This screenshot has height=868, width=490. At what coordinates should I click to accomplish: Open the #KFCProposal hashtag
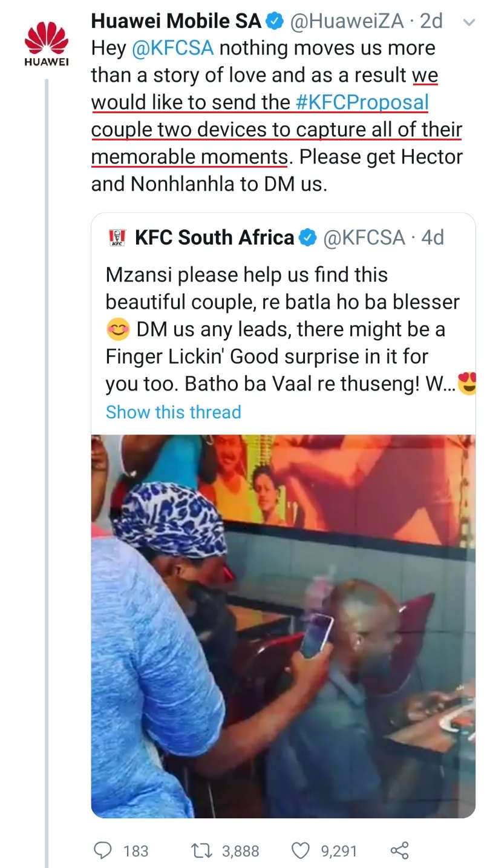click(362, 102)
